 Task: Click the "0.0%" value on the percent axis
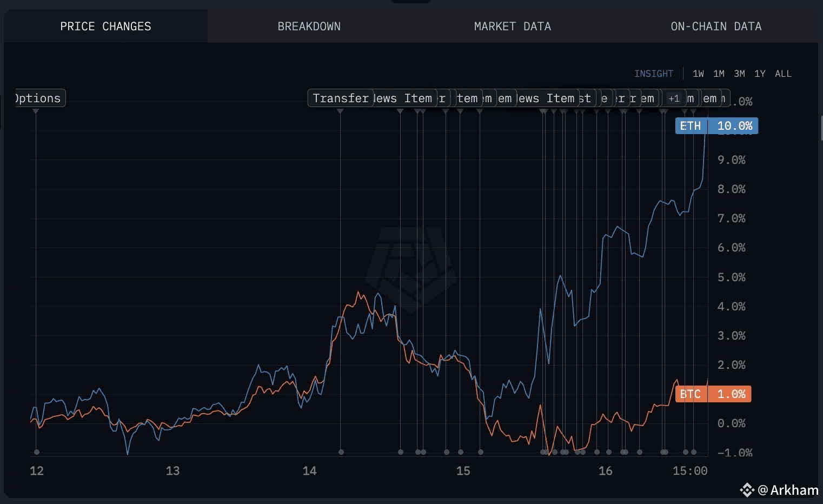[732, 423]
